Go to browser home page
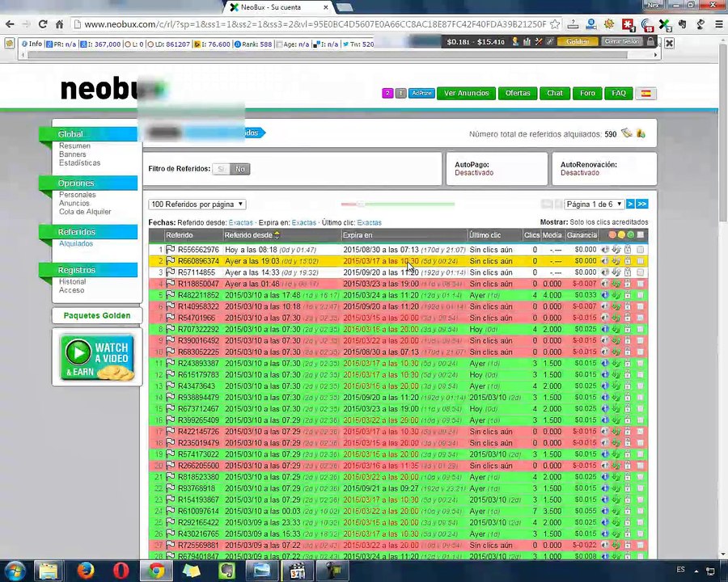Image resolution: width=728 pixels, height=582 pixels. point(59,24)
